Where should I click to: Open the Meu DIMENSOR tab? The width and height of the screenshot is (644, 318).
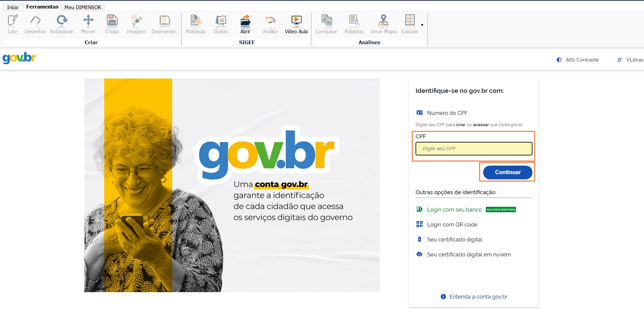83,7
